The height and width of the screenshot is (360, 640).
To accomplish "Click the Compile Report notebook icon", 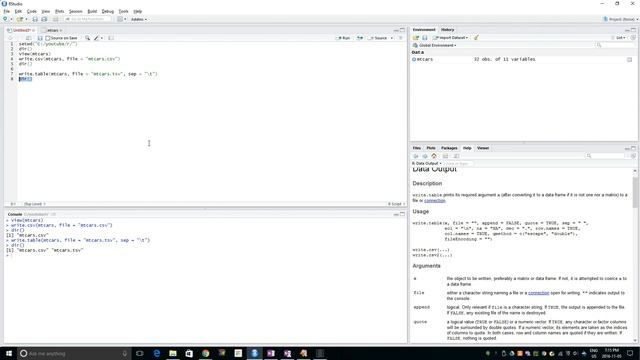I will 111,38.
